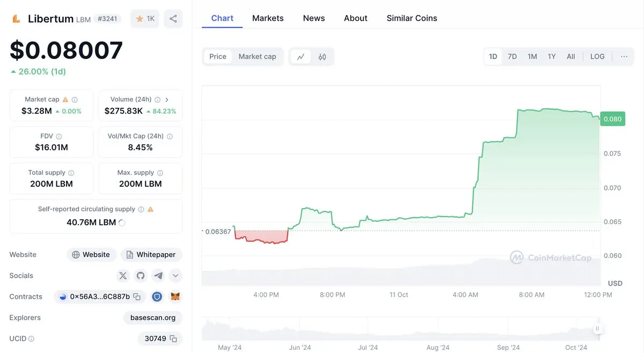Viewport: 644px width, 353px height.
Task: Open the Website button
Action: 91,255
